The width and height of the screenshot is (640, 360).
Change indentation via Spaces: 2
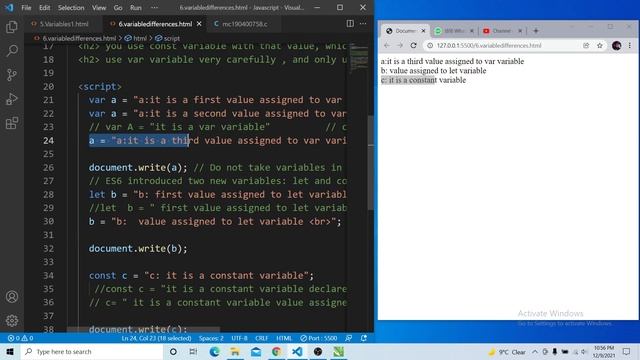pyautogui.click(x=211, y=338)
